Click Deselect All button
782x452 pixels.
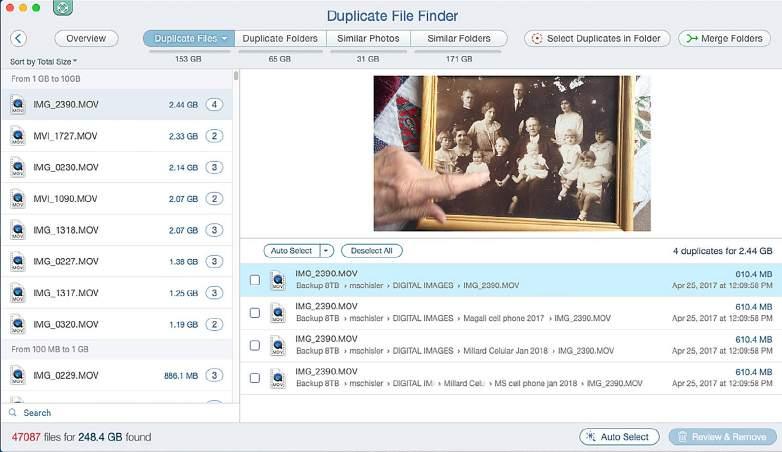coord(372,251)
